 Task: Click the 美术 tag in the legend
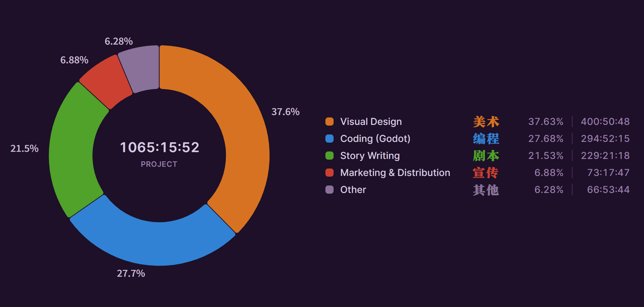486,122
